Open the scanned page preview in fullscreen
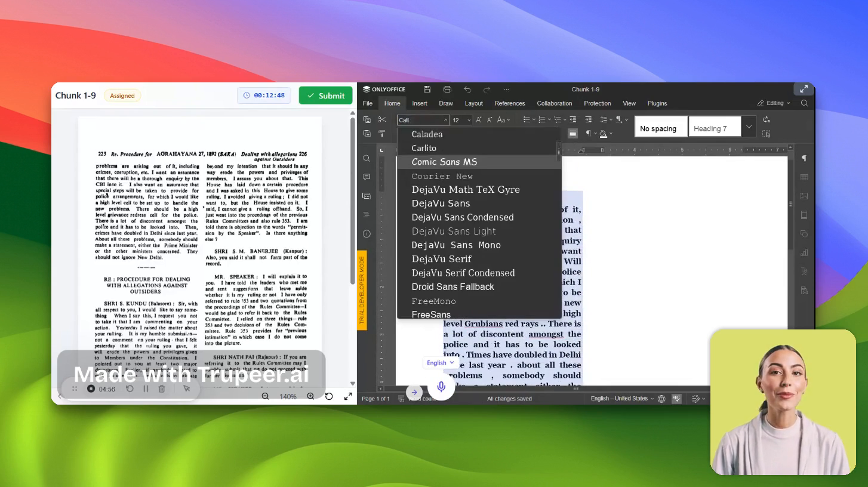 348,396
